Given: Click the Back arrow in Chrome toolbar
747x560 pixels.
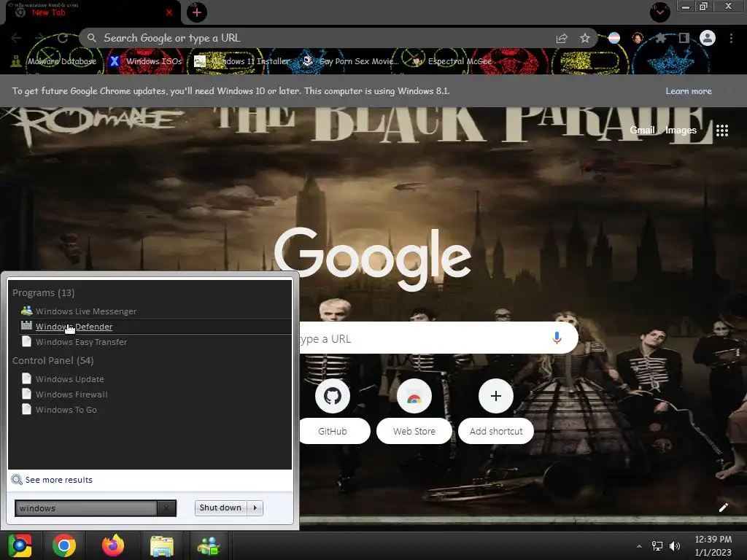Looking at the screenshot, I should [16, 38].
